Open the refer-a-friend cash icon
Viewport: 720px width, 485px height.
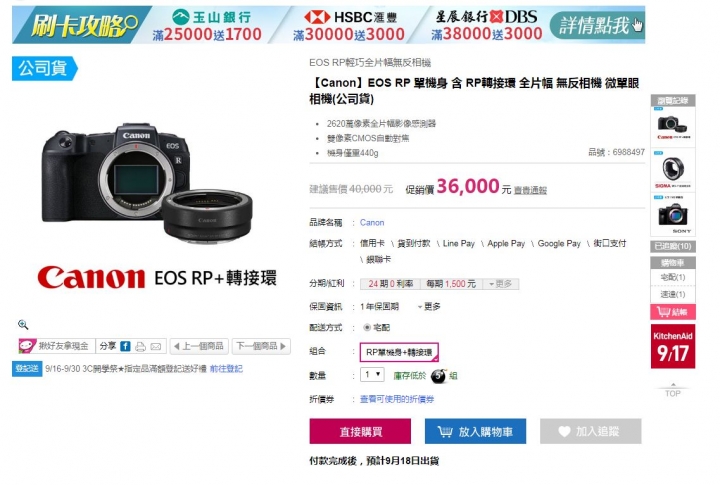(27, 346)
